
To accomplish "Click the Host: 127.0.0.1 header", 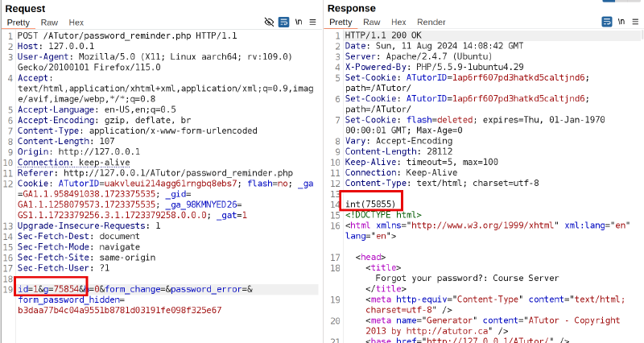I will pos(56,46).
